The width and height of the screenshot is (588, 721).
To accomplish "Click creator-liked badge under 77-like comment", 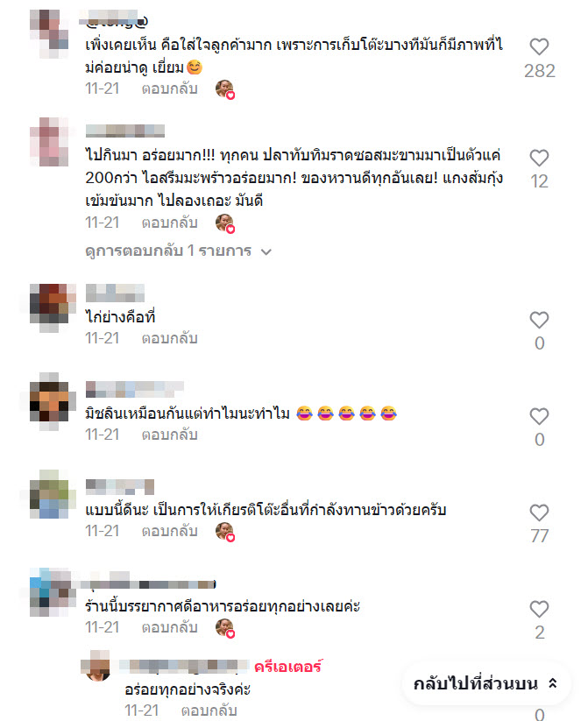I will coord(225,532).
